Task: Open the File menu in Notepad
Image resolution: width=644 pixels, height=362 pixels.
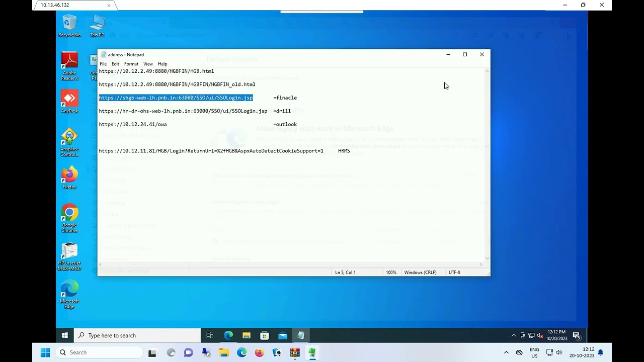Action: coord(103,64)
